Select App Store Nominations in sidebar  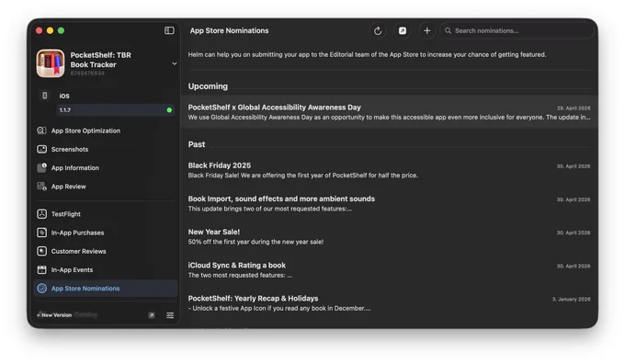click(106, 289)
